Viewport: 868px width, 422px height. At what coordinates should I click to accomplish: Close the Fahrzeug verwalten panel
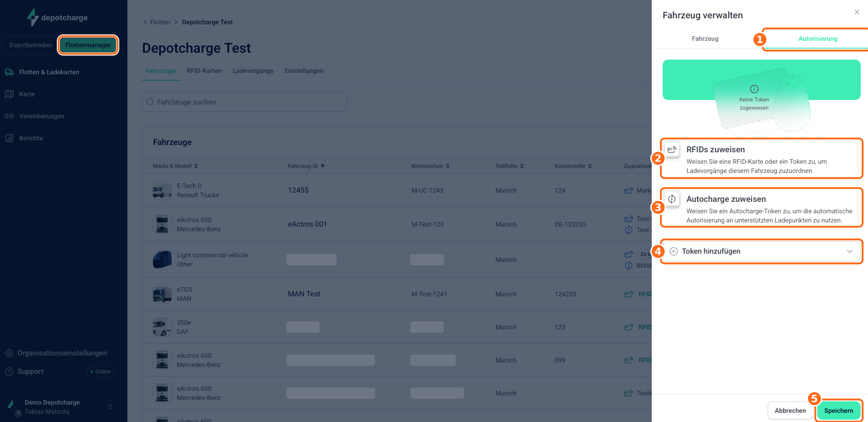point(857,12)
